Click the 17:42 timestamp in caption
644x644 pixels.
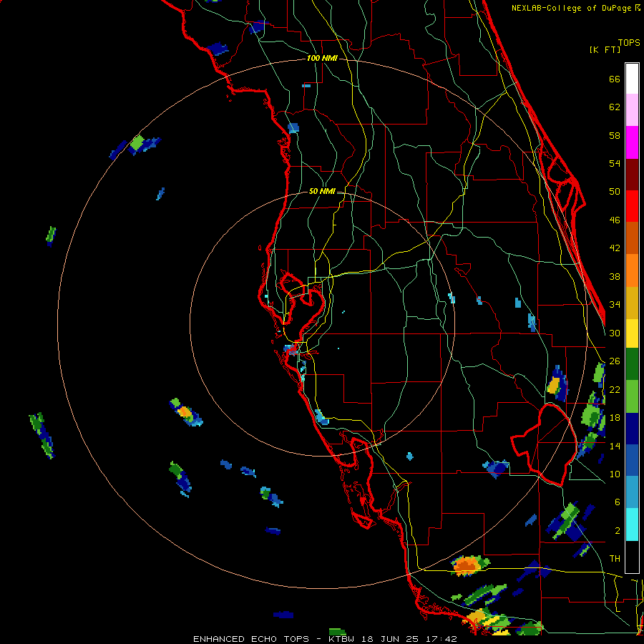click(x=441, y=639)
